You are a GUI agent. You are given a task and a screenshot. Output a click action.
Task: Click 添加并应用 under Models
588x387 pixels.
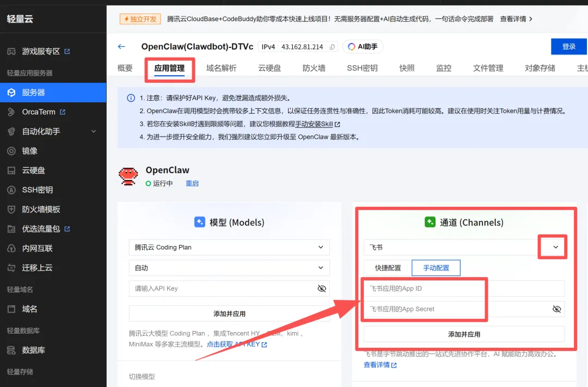point(229,314)
